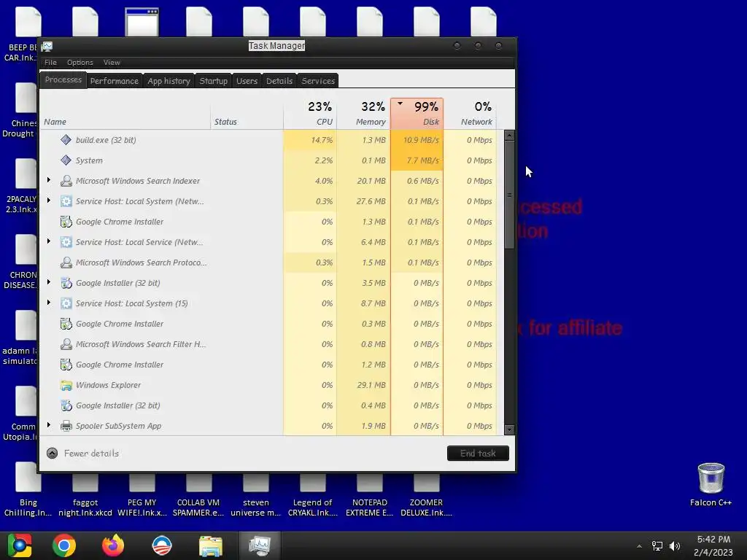Select the 29.1 MB memory cell
Image resolution: width=747 pixels, height=560 pixels.
pyautogui.click(x=363, y=385)
